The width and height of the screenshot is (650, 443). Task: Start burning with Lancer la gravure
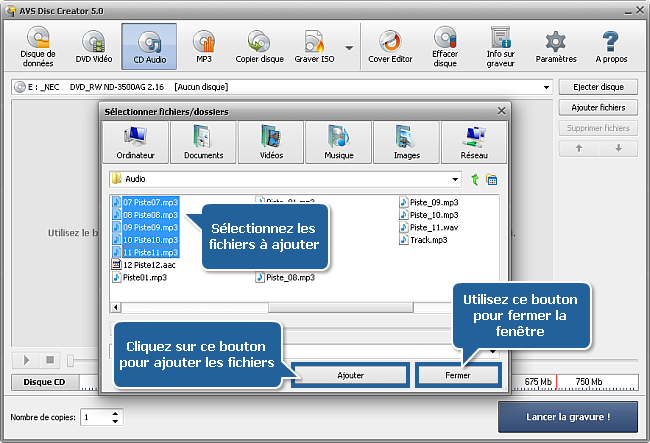(567, 416)
